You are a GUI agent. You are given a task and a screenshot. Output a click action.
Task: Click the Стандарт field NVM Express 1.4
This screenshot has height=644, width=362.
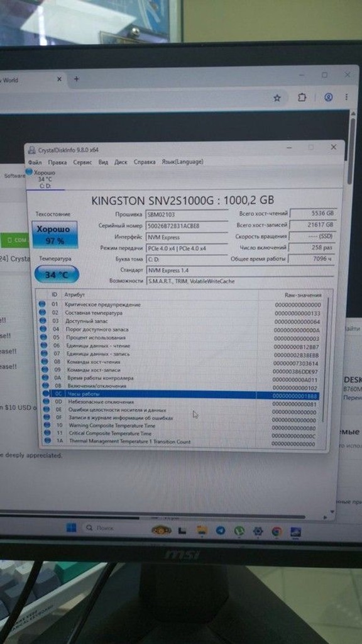click(x=239, y=270)
